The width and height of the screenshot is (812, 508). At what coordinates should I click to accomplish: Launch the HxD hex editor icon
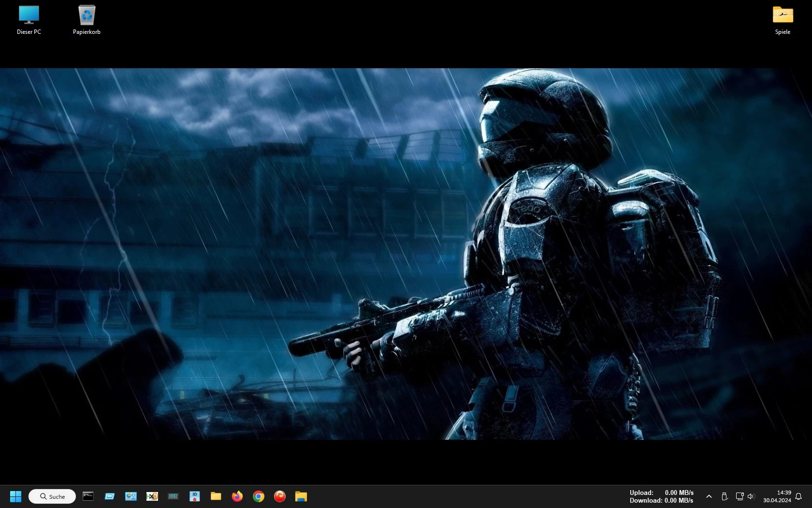point(152,496)
